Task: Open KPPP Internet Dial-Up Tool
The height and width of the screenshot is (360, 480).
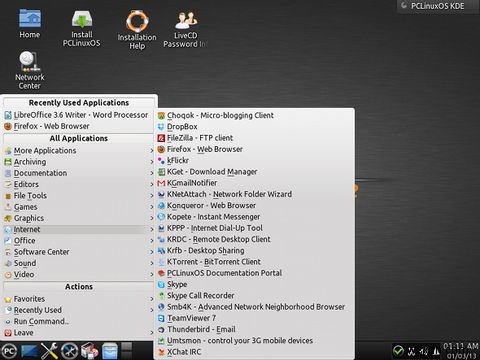Action: (x=255, y=228)
